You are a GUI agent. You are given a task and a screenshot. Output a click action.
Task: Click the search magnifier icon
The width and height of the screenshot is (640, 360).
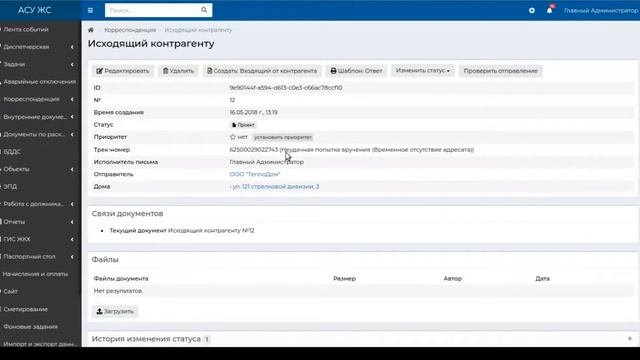[x=204, y=10]
